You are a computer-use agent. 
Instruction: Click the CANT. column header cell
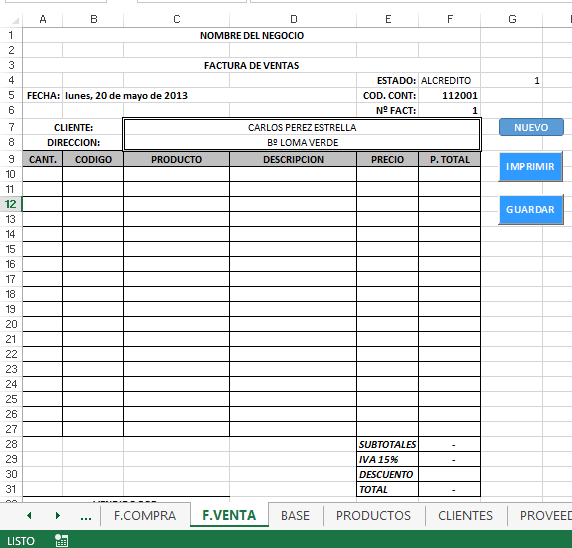(x=43, y=159)
